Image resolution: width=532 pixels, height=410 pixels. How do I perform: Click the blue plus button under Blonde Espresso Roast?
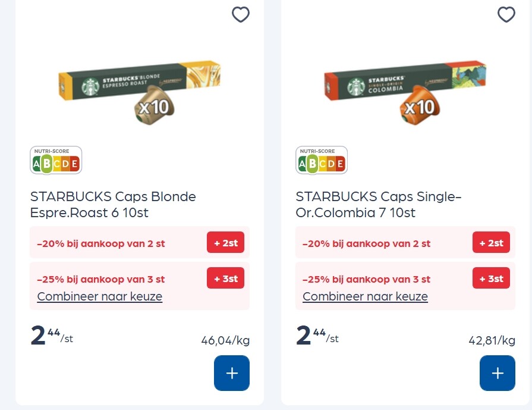point(232,373)
